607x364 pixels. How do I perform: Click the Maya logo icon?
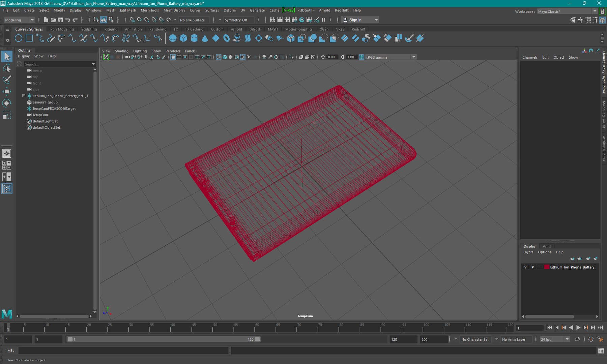tap(7, 314)
